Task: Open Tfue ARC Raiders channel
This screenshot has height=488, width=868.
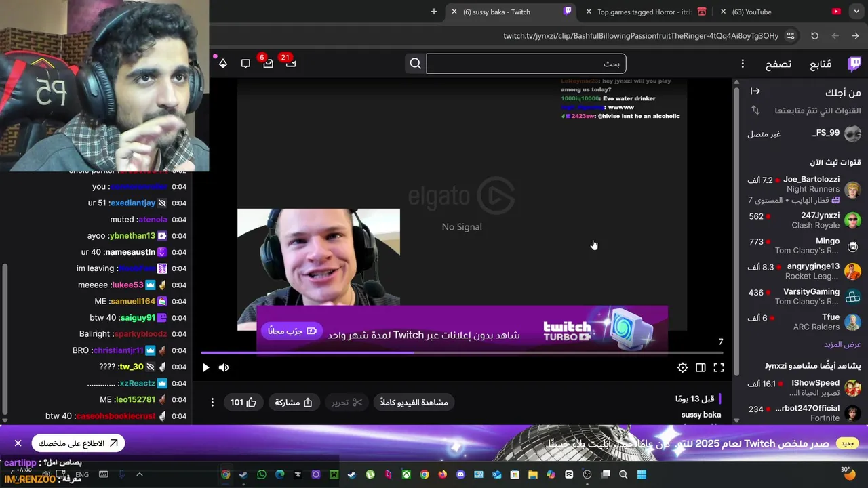Action: [803, 322]
